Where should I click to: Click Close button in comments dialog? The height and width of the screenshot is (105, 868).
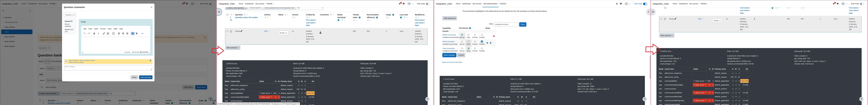(134, 77)
